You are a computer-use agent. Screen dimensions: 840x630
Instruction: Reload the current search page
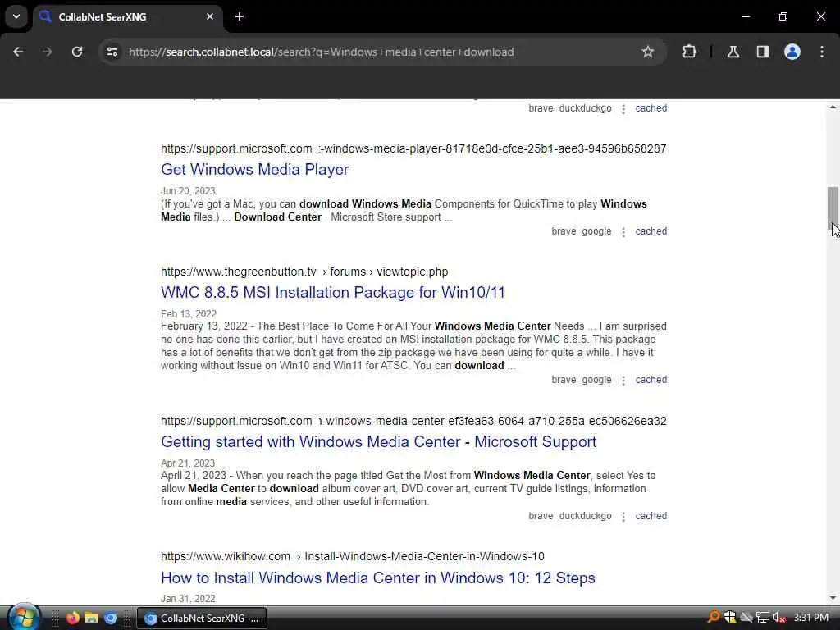point(77,52)
